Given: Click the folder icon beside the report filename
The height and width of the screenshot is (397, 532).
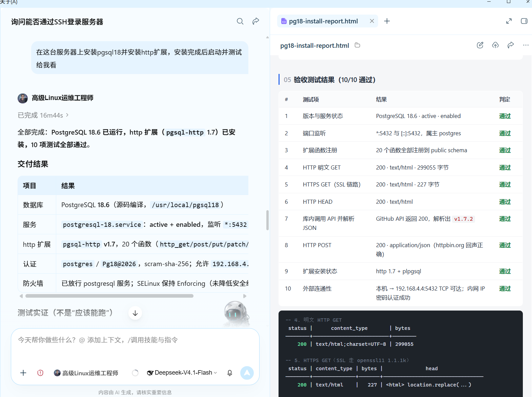Looking at the screenshot, I should [357, 45].
